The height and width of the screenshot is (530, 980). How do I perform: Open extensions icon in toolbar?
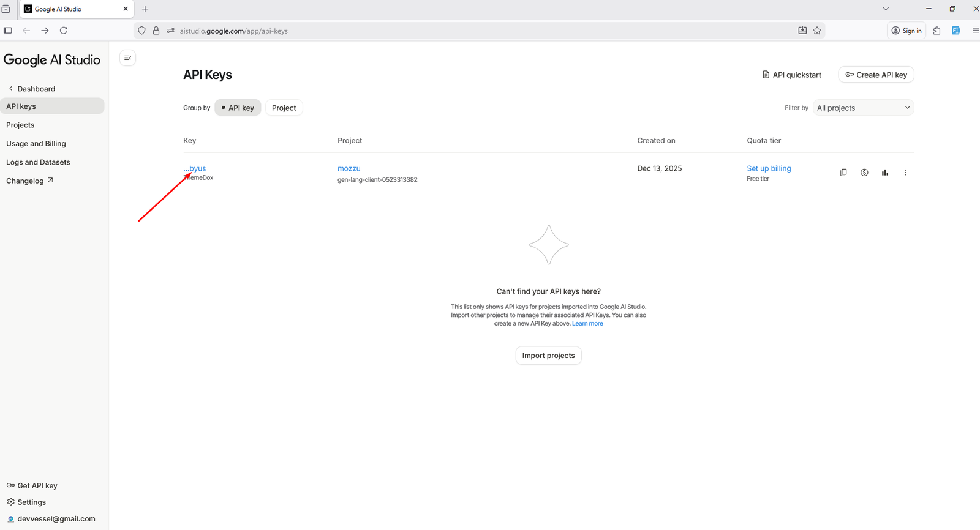pyautogui.click(x=937, y=31)
